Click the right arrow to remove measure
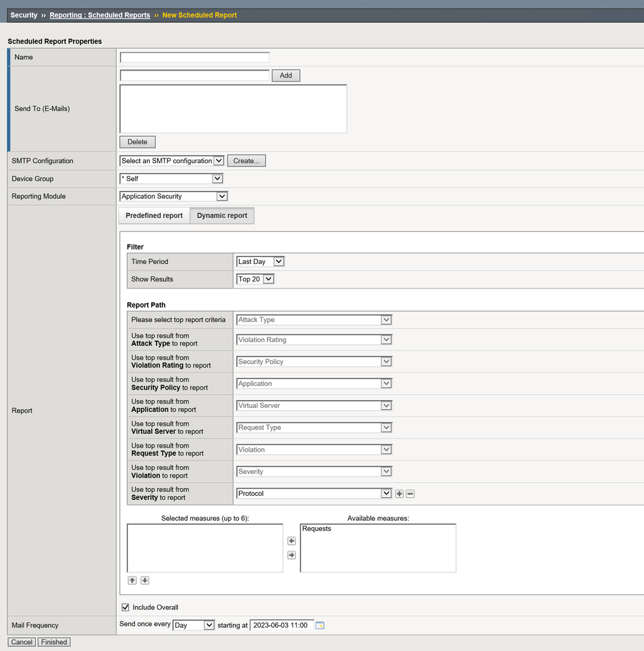The height and width of the screenshot is (651, 644). (x=291, y=555)
